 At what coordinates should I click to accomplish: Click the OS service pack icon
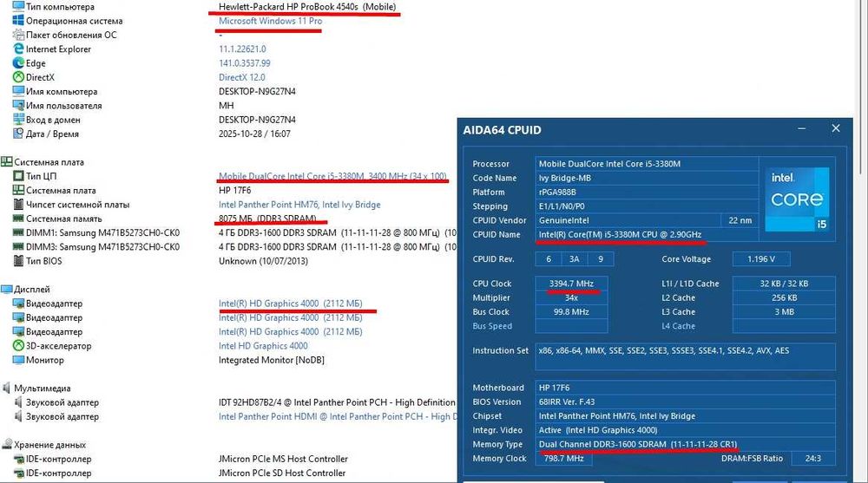[18, 35]
